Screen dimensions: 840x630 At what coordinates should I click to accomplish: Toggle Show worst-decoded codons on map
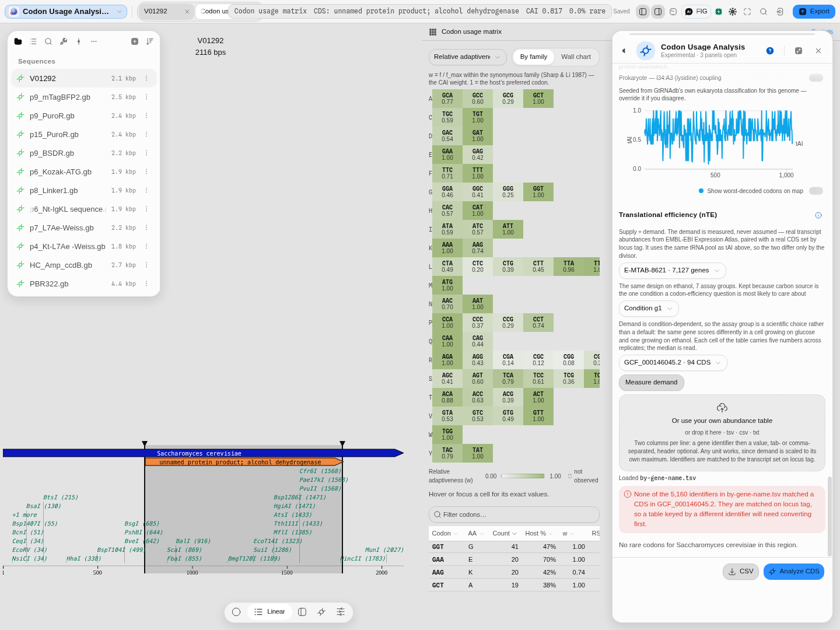tap(816, 191)
